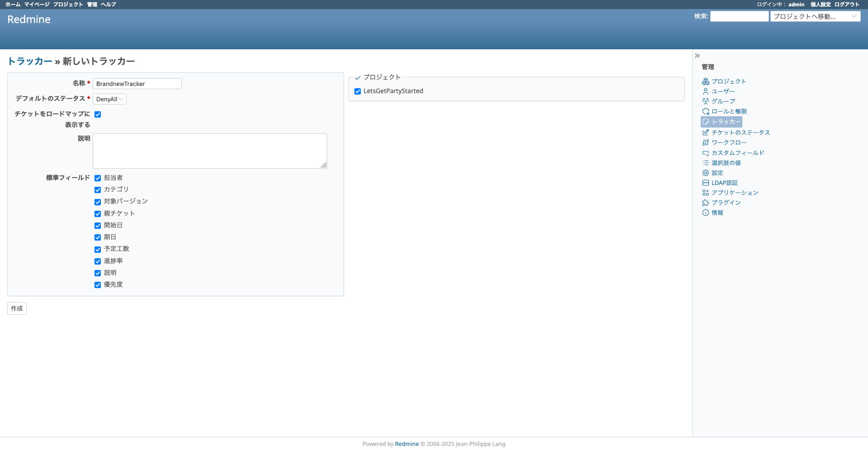The image size is (868, 450).
Task: Click the LDAP認証 server icon
Action: coord(705,183)
